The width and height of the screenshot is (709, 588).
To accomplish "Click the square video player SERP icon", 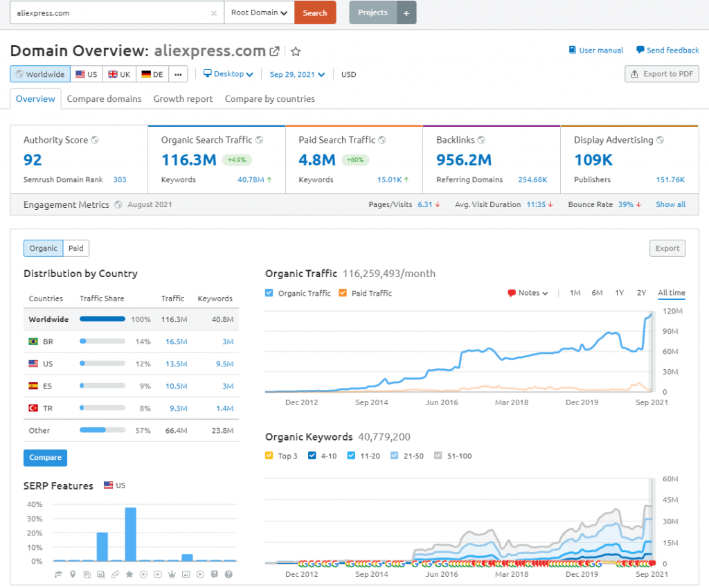I will click(158, 574).
